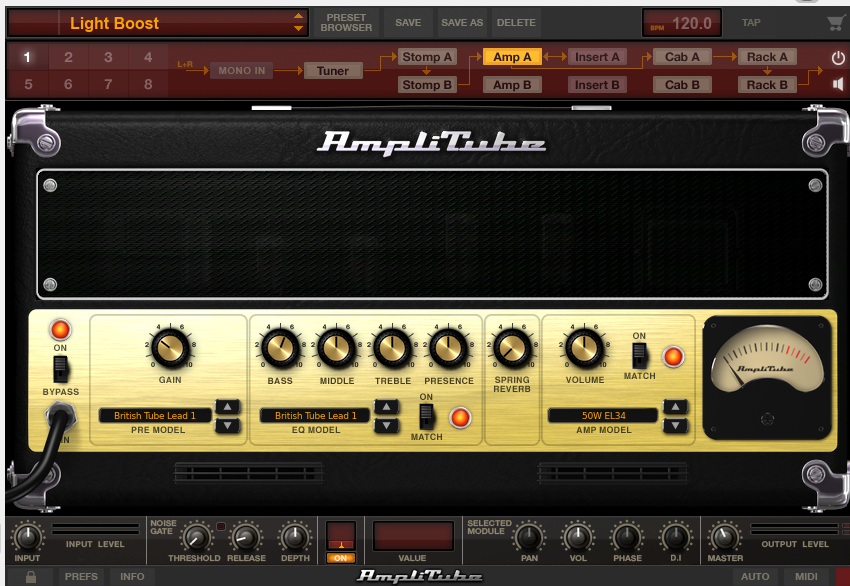The height and width of the screenshot is (586, 850).
Task: Select previous preset with up arrow
Action: point(298,16)
